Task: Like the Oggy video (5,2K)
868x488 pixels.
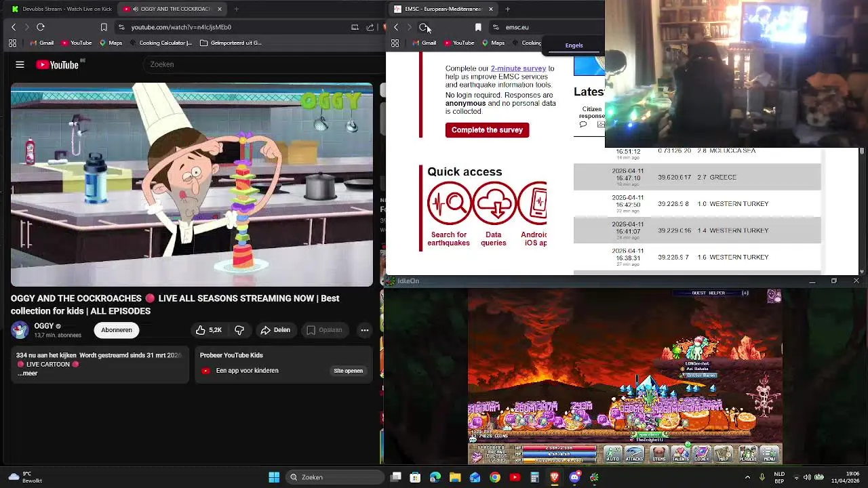Action: [x=209, y=330]
